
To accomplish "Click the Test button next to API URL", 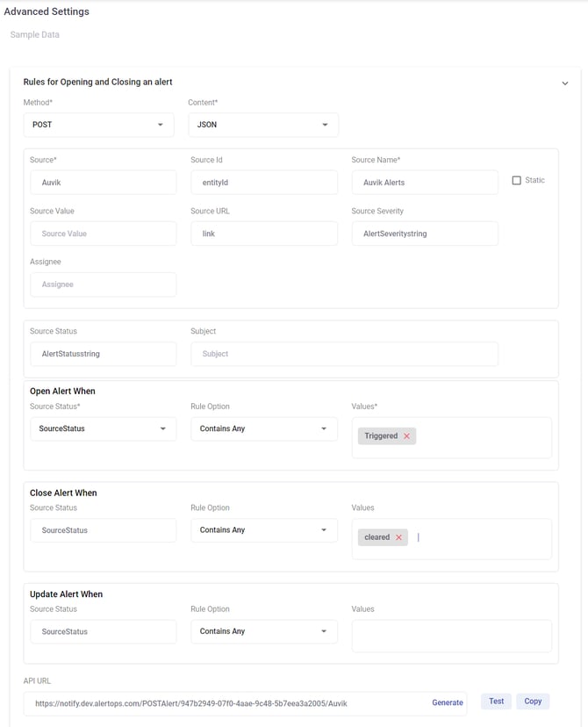I will click(496, 702).
